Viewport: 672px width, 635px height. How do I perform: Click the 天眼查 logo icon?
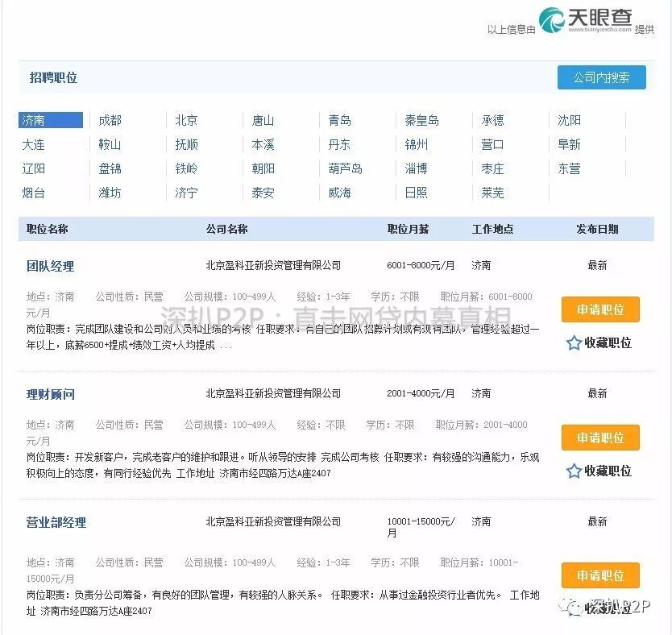(552, 21)
